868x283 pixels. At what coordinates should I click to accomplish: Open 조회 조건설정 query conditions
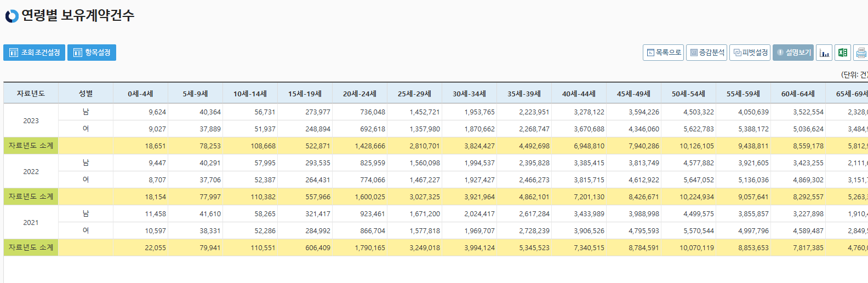34,53
